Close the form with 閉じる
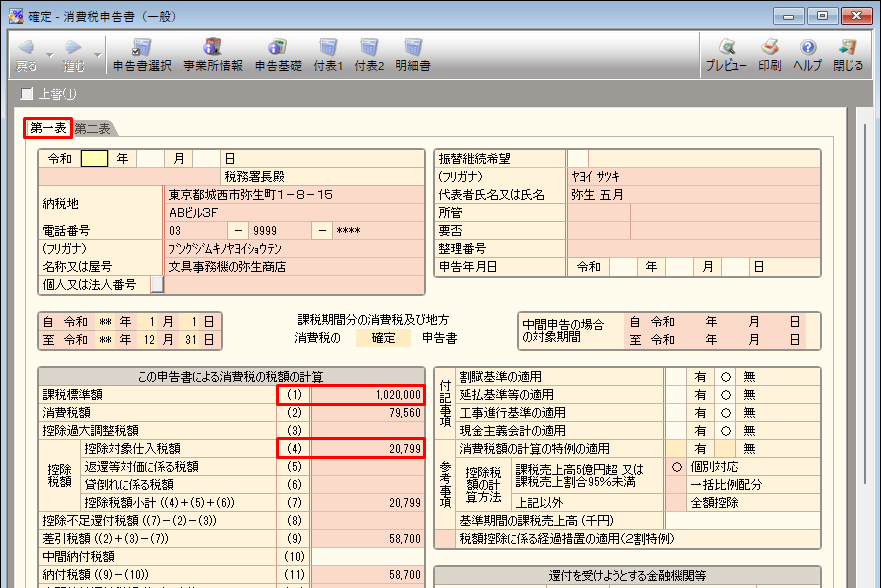The image size is (881, 588). 848,55
